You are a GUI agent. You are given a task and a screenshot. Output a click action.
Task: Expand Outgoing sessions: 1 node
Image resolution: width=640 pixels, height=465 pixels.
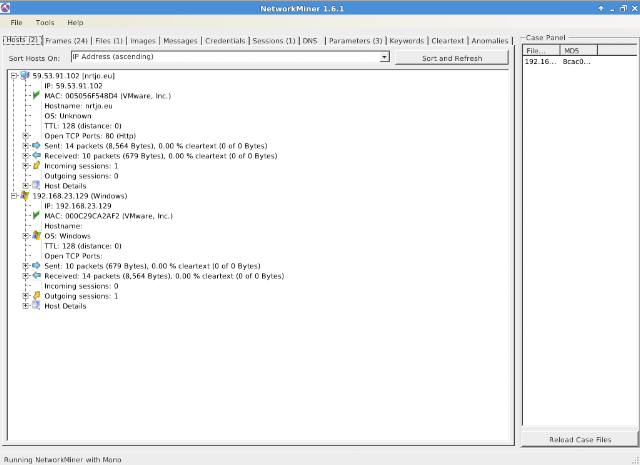click(26, 296)
